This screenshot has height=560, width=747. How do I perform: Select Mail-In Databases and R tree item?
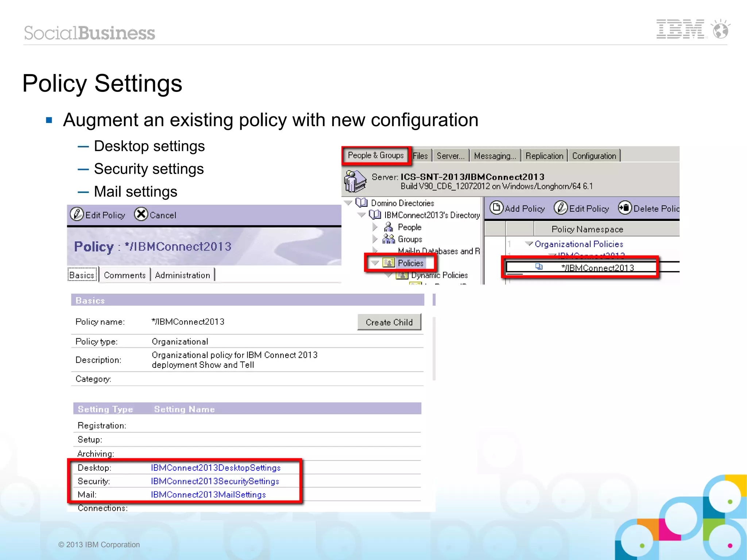[x=439, y=251]
